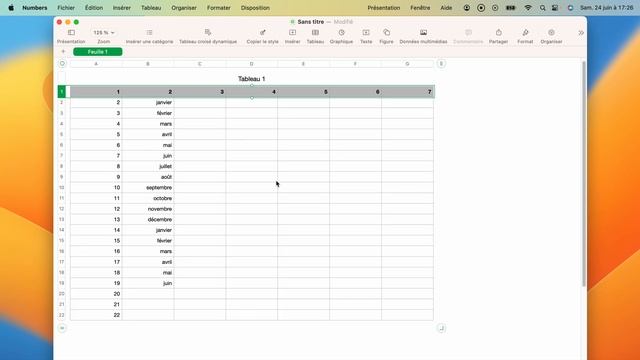This screenshot has width=640, height=360.
Task: Select the Feuille 1 sheet tab
Action: [x=98, y=51]
